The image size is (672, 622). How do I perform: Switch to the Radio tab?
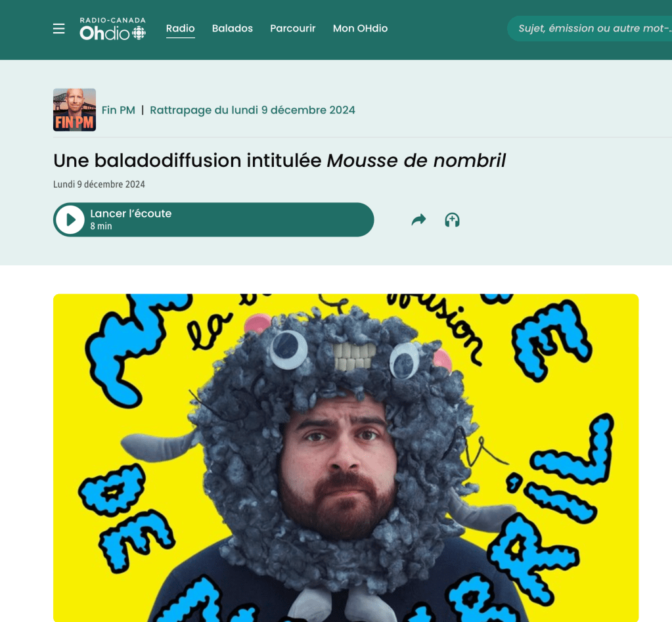pyautogui.click(x=181, y=28)
